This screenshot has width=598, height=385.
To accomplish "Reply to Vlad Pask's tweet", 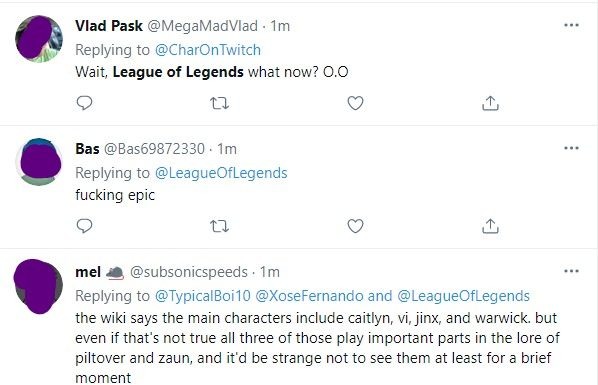I will click(84, 103).
